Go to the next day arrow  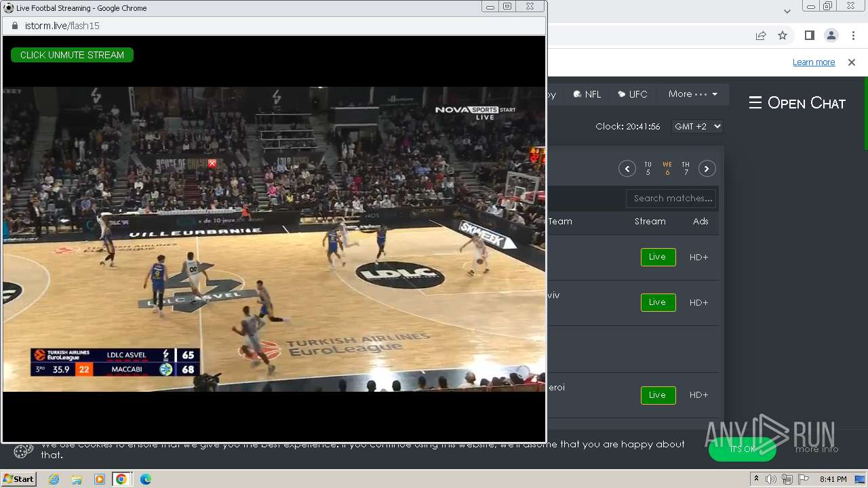point(707,169)
